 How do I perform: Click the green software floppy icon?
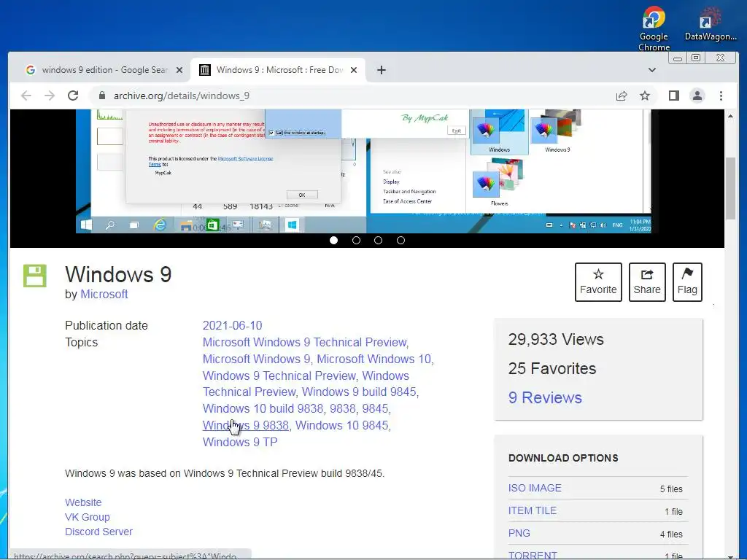pos(35,276)
